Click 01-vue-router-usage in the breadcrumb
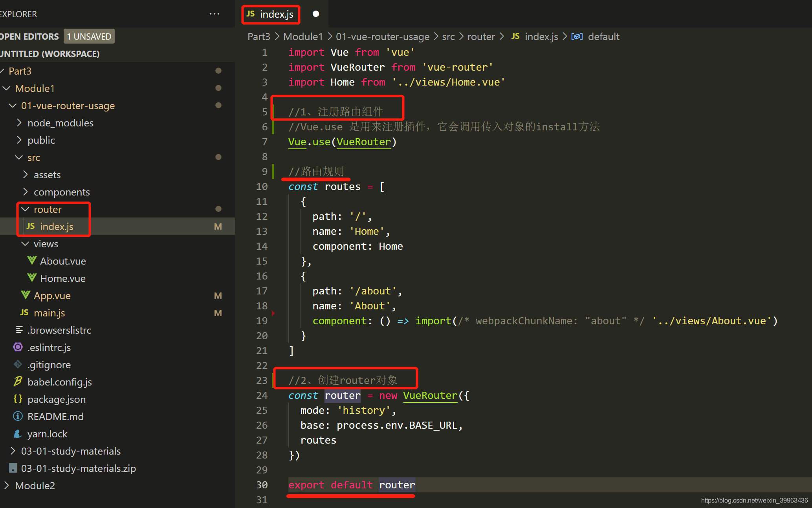The height and width of the screenshot is (508, 812). coord(383,37)
